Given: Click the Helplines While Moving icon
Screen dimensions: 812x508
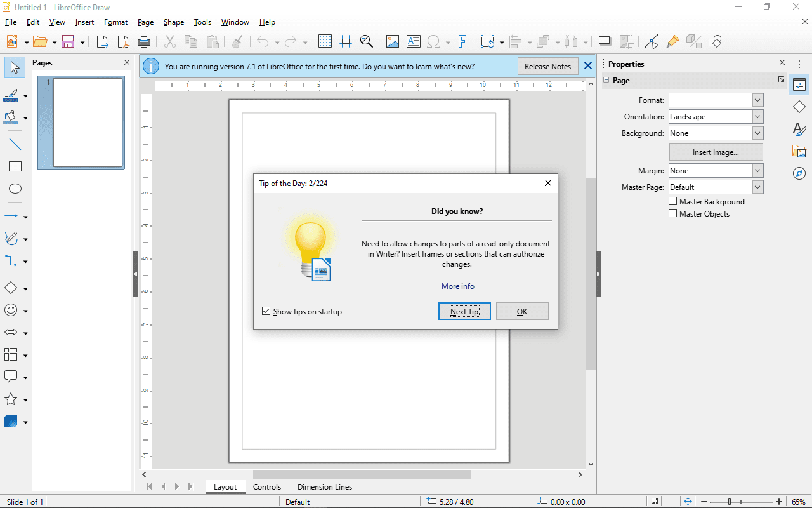Looking at the screenshot, I should point(346,42).
